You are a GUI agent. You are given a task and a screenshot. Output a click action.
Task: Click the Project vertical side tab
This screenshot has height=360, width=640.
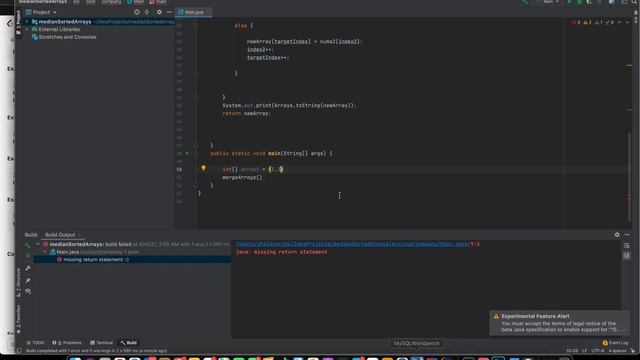point(18,22)
